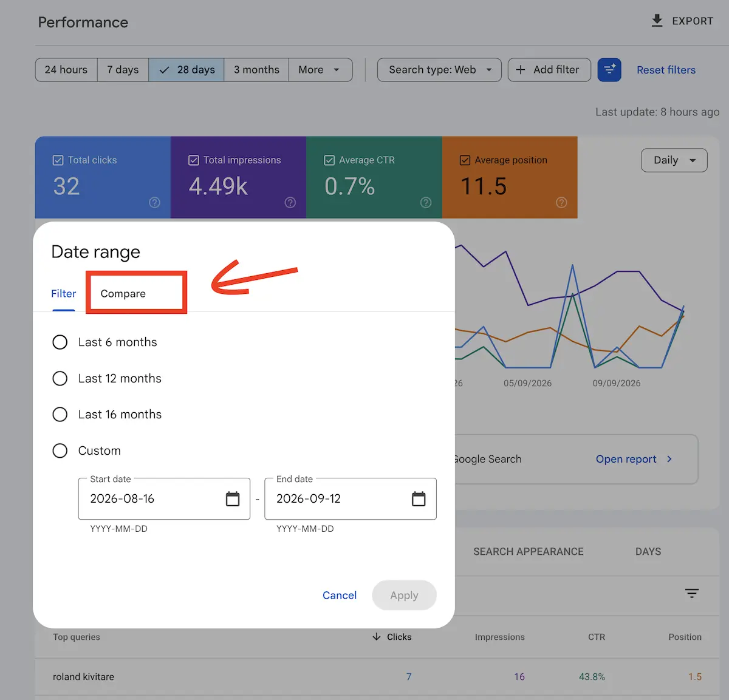
Task: Select the 28 days range
Action: click(187, 70)
